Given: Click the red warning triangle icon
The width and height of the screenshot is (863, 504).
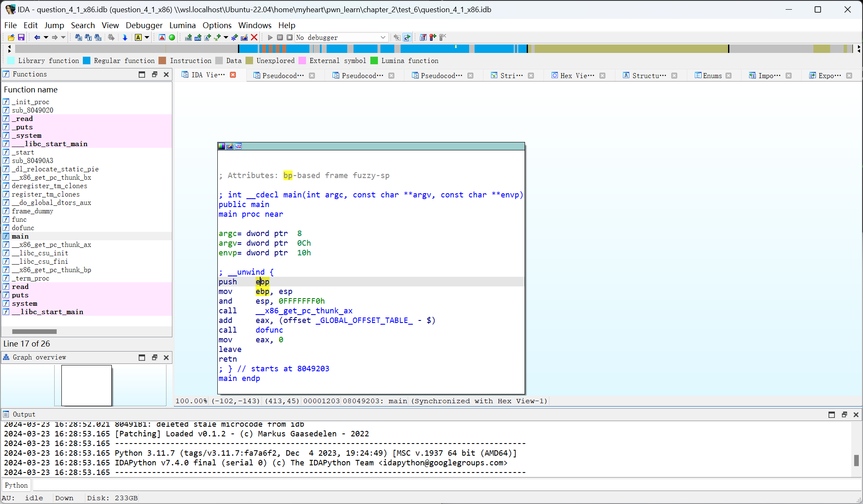Looking at the screenshot, I should click(x=162, y=37).
